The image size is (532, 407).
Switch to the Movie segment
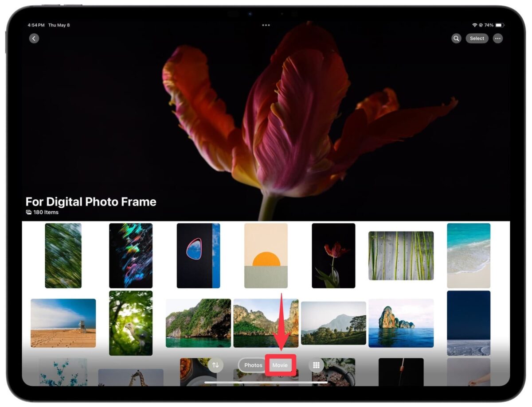tap(280, 365)
